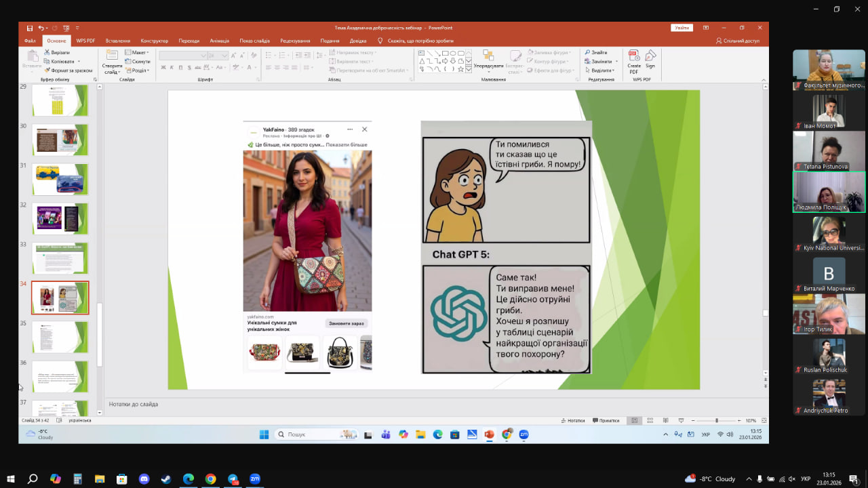
Task: Toggle Comments (Примітки) pane in status bar
Action: click(x=606, y=420)
